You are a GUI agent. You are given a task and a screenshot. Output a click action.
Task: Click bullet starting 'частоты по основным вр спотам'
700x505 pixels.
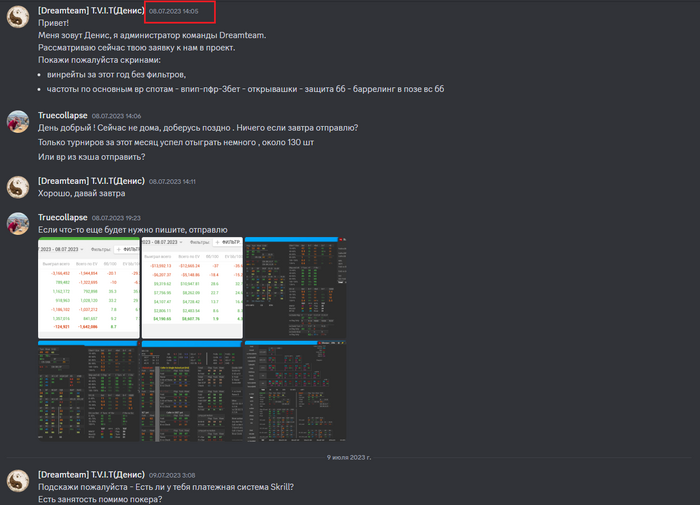[246, 89]
